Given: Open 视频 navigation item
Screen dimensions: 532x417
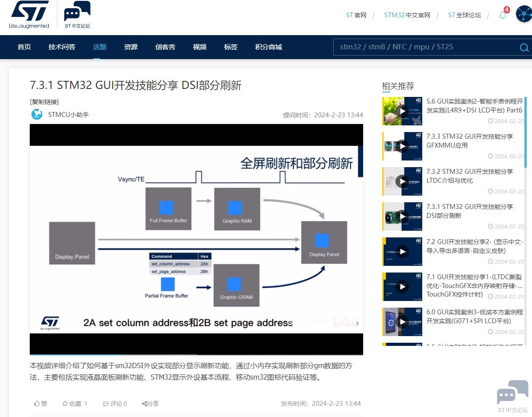Looking at the screenshot, I should tap(200, 47).
